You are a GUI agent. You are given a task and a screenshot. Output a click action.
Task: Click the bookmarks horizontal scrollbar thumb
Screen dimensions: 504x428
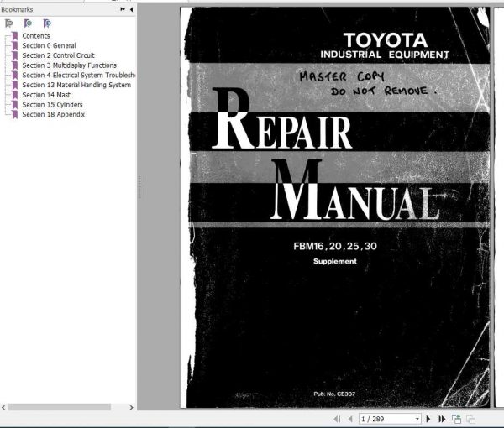pyautogui.click(x=60, y=407)
